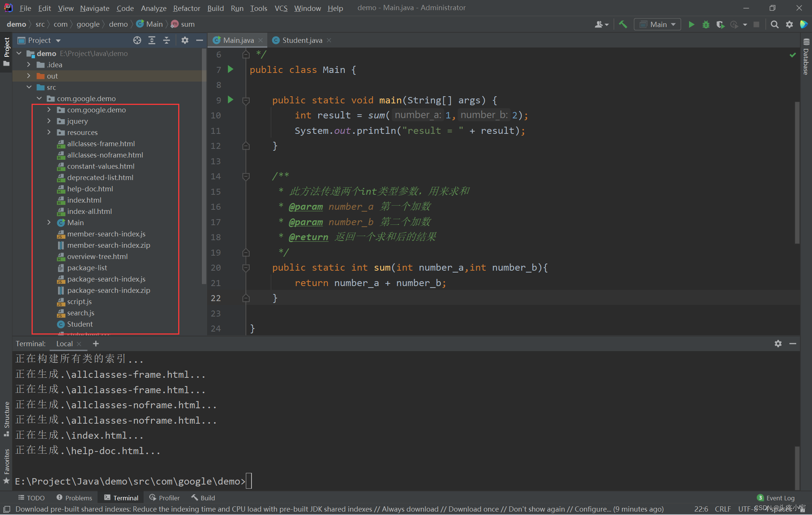Image resolution: width=812 pixels, height=515 pixels.
Task: Hide the Project tool window
Action: (x=200, y=40)
